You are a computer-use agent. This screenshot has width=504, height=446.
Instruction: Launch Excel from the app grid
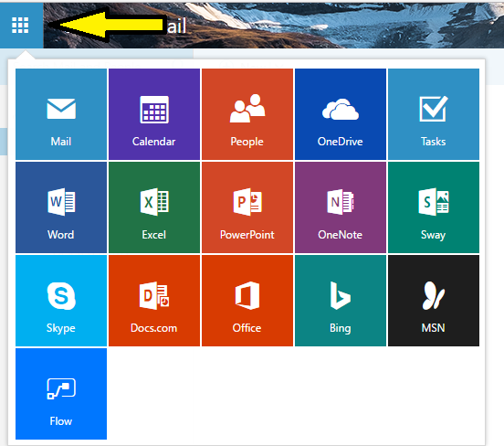pyautogui.click(x=154, y=207)
